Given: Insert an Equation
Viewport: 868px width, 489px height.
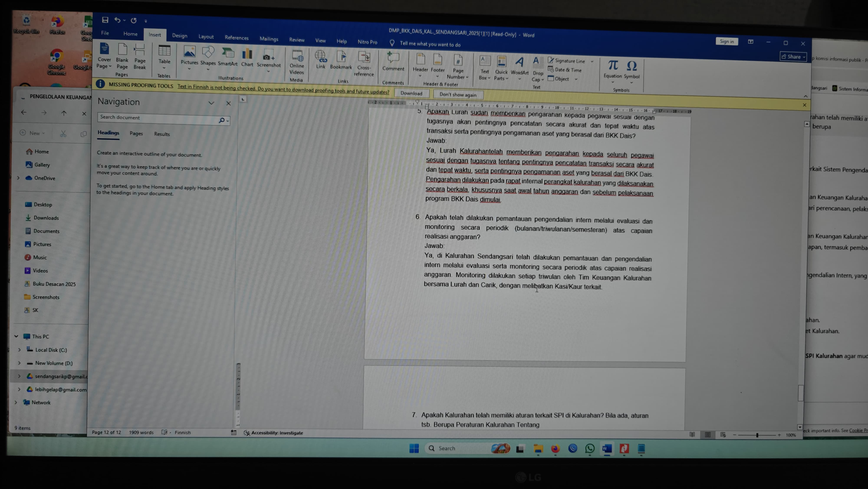Looking at the screenshot, I should pos(613,71).
